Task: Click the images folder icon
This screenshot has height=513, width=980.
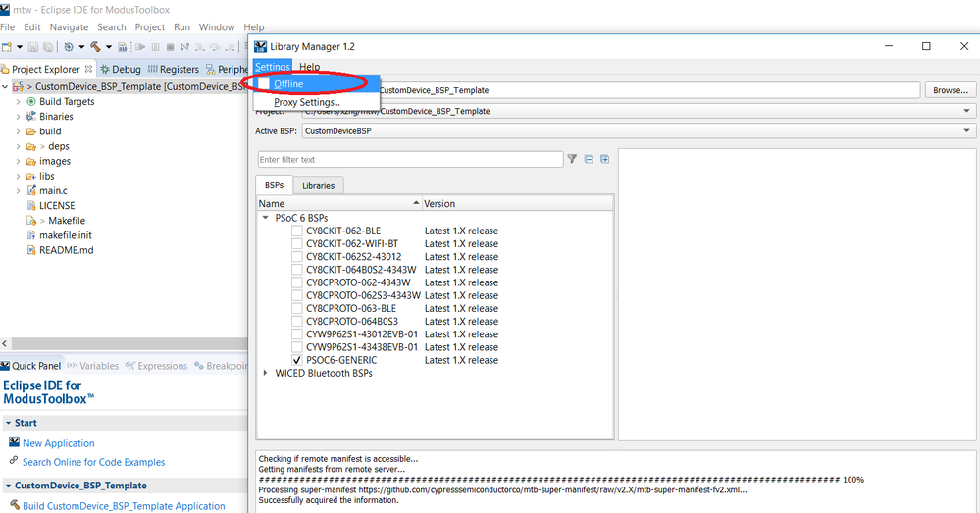Action: point(31,161)
